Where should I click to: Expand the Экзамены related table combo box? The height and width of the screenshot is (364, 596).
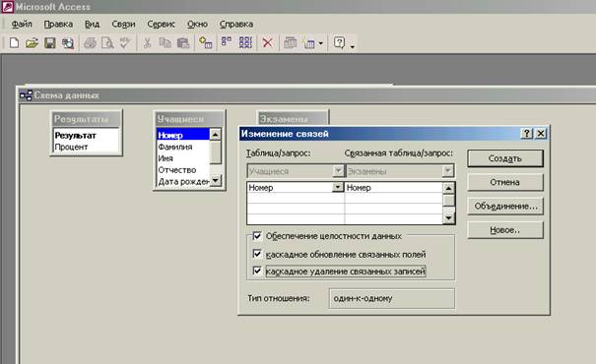point(448,171)
